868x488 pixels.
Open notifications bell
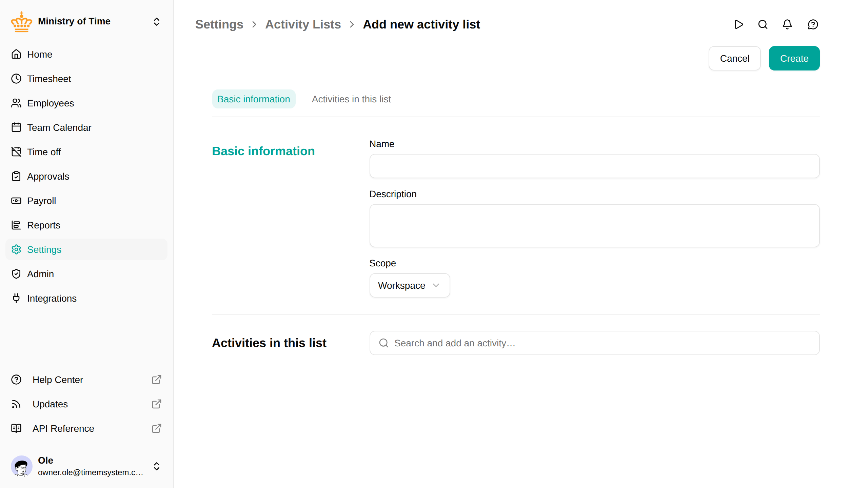[x=787, y=24]
